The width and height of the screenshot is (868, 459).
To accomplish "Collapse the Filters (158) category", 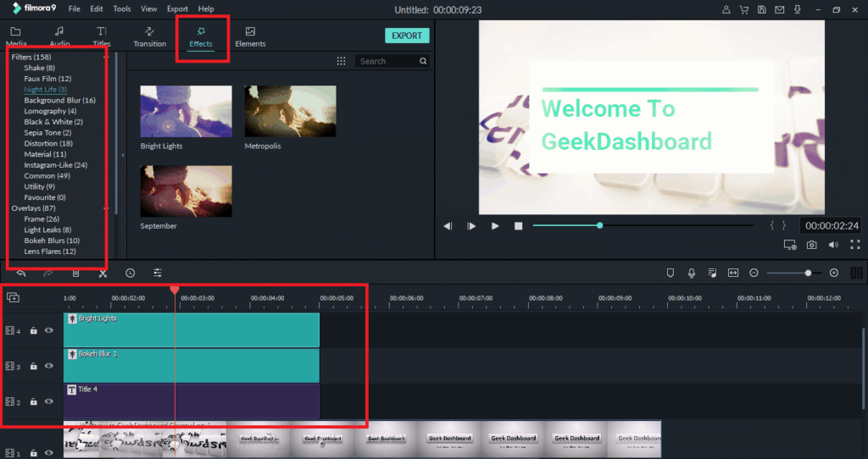I will (x=106, y=57).
